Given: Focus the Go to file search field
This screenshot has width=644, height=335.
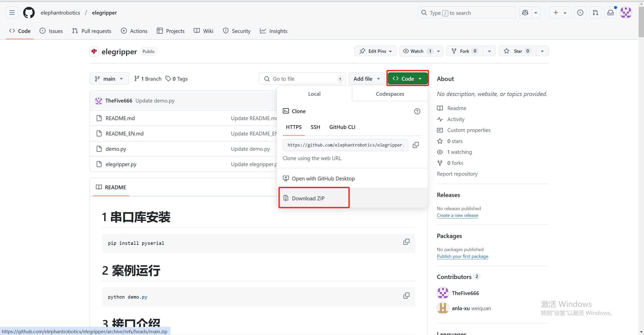Looking at the screenshot, I should pyautogui.click(x=302, y=79).
